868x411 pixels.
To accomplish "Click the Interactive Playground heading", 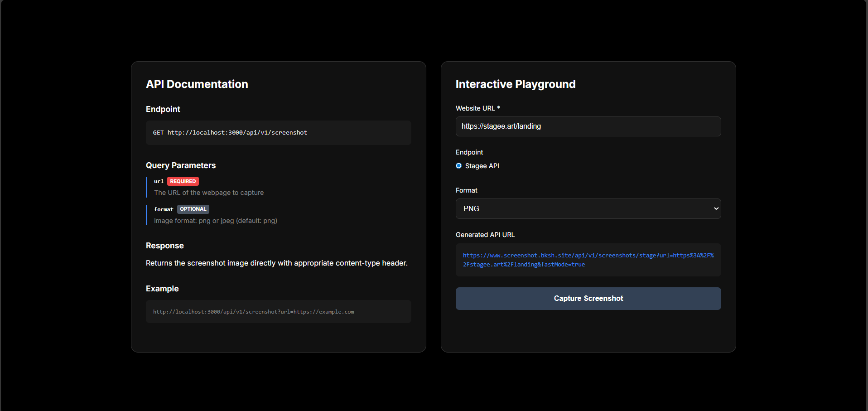I will 515,84.
